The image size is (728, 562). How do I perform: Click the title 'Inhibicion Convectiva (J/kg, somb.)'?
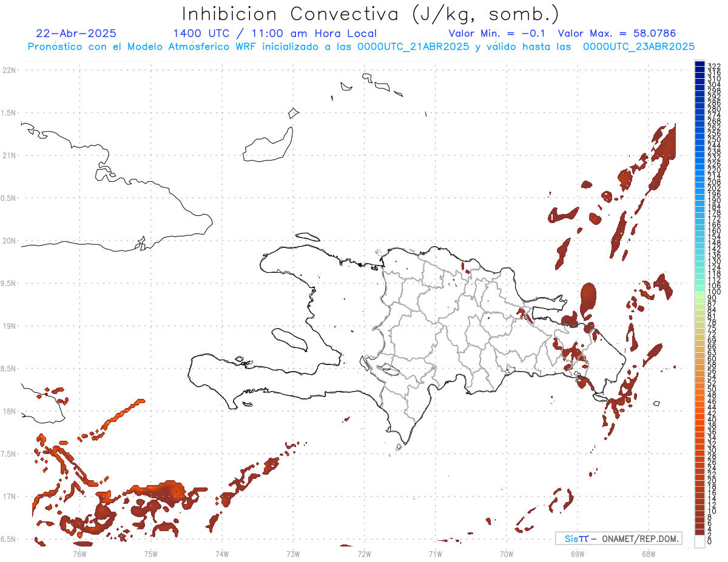click(370, 14)
